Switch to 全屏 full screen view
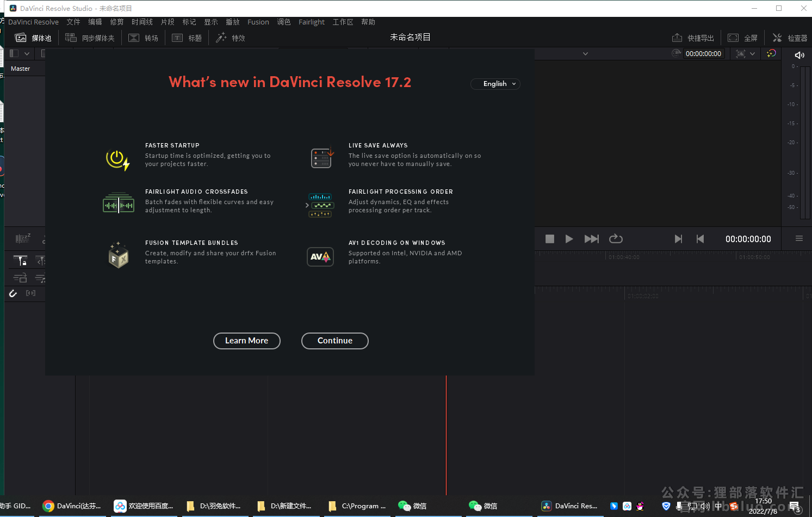 (x=742, y=38)
